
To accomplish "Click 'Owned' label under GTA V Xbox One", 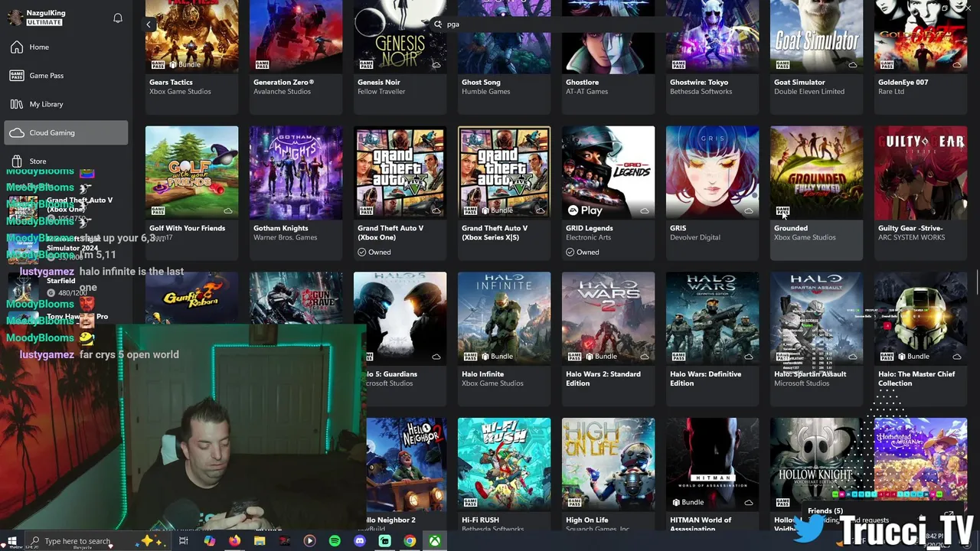I will click(x=374, y=252).
